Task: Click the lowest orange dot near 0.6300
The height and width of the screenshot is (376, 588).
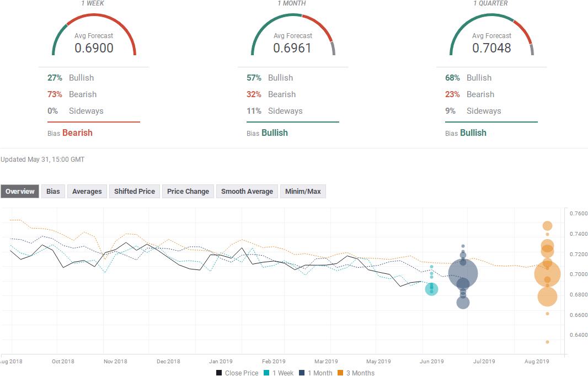Action: point(547,342)
